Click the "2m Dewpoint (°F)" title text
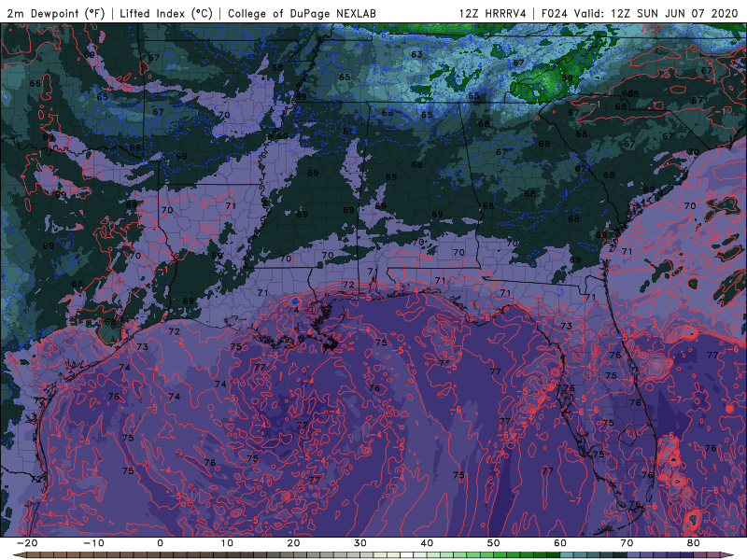The image size is (747, 560). point(56,13)
